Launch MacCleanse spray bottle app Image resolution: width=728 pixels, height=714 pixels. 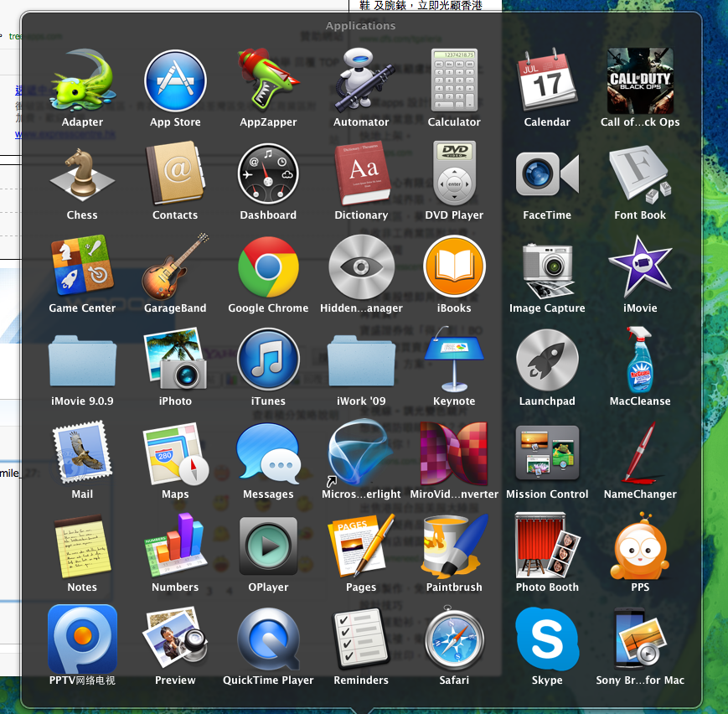click(640, 360)
